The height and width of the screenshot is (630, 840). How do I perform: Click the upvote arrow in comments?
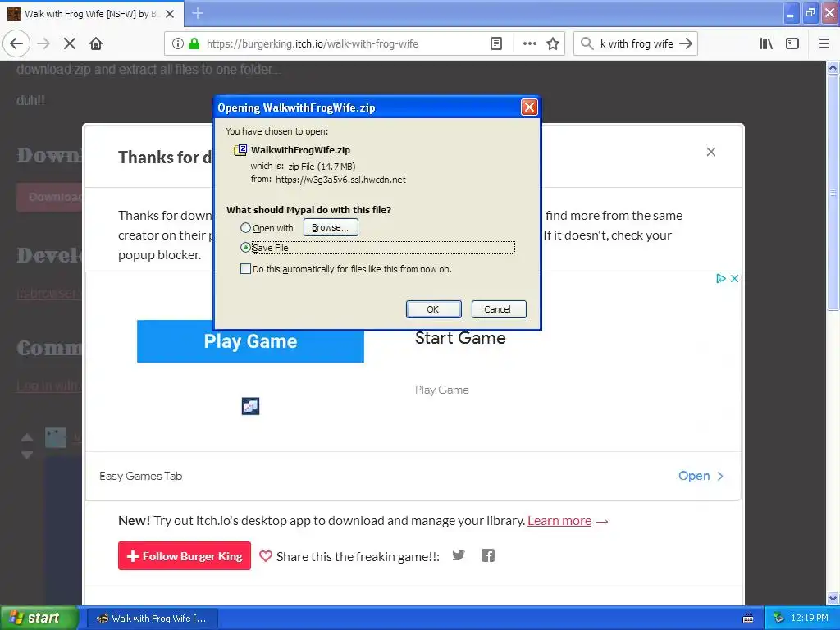coord(27,438)
